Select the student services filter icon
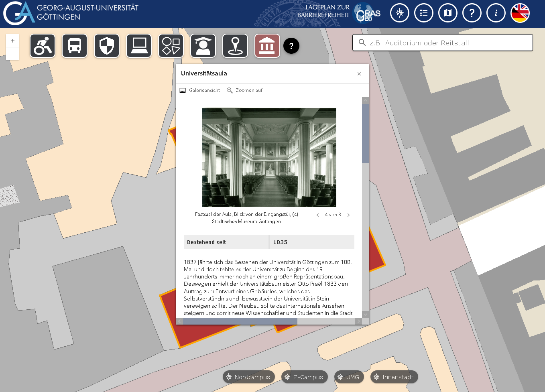Viewport: 545px width, 392px height. (203, 45)
